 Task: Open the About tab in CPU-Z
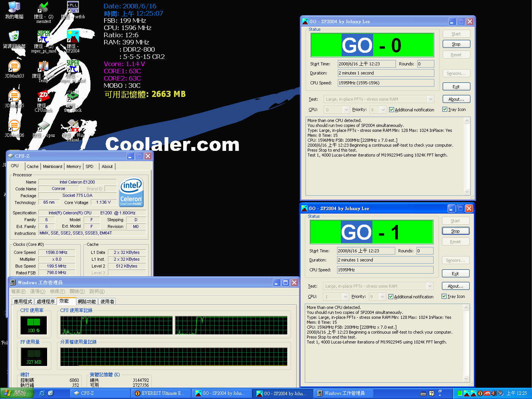point(107,166)
